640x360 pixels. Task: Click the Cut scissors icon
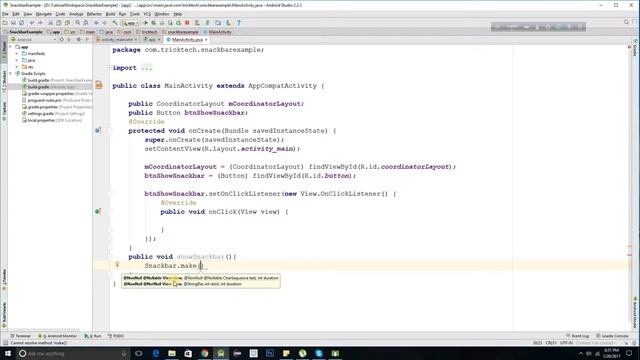pos(51,23)
